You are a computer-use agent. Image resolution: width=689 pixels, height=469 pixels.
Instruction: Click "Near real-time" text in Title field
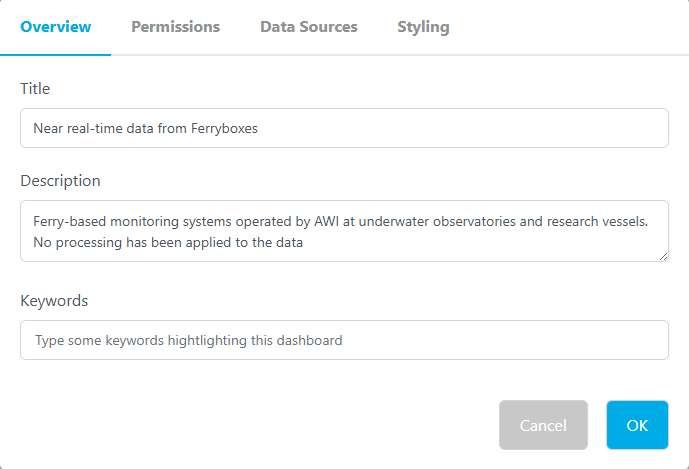76,128
